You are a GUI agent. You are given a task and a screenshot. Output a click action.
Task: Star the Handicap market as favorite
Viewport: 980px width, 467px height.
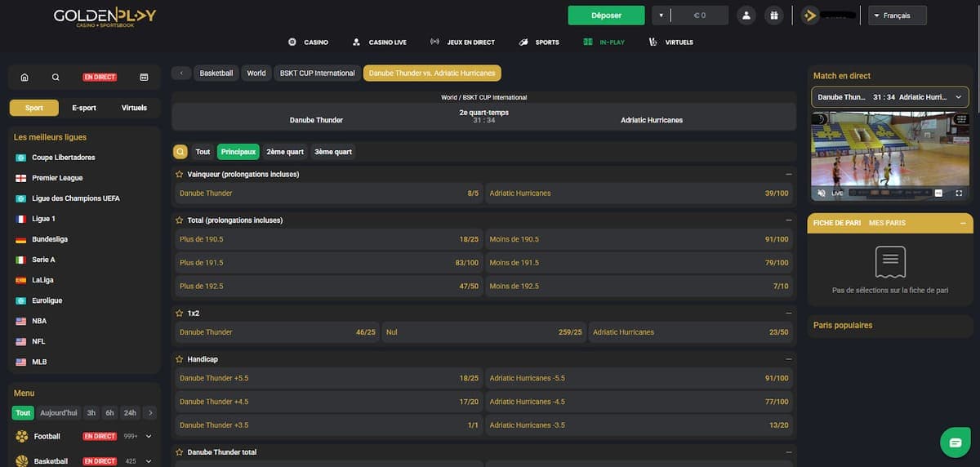(180, 359)
